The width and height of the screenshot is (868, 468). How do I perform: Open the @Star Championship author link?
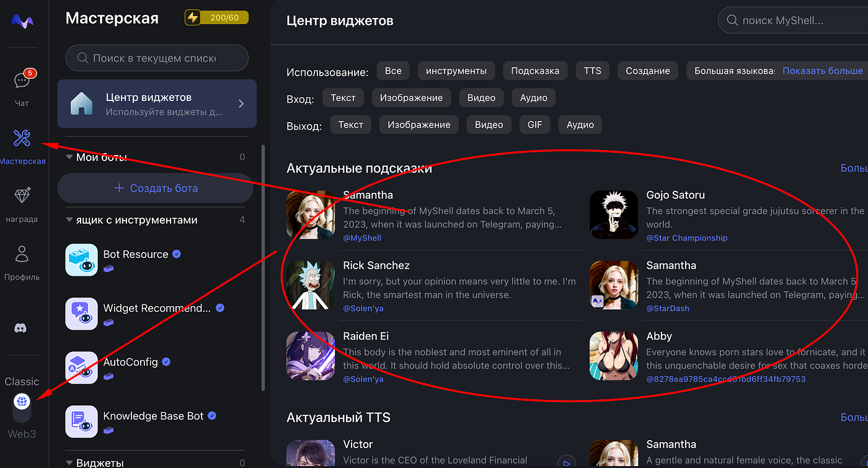tap(687, 238)
